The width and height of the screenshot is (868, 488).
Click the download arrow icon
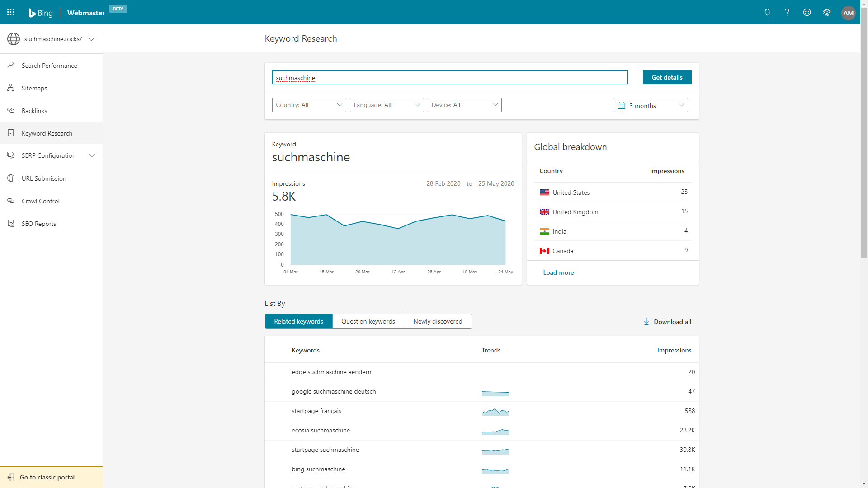click(x=646, y=321)
